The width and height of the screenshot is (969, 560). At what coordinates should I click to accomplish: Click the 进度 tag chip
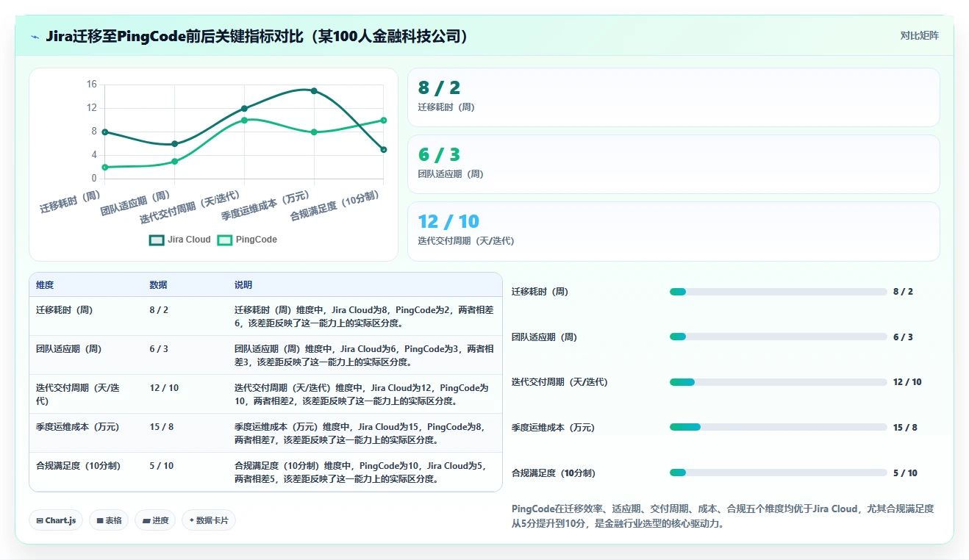155,520
